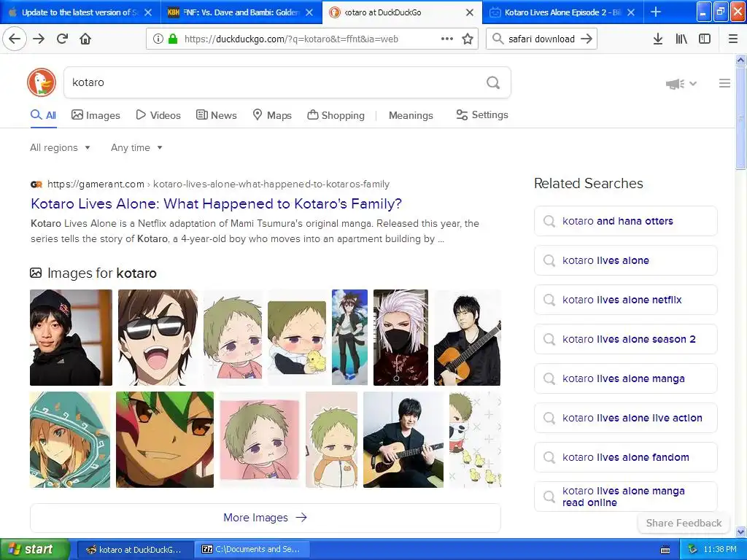
Task: Open thumbnail of hooded teal character
Action: point(70,440)
